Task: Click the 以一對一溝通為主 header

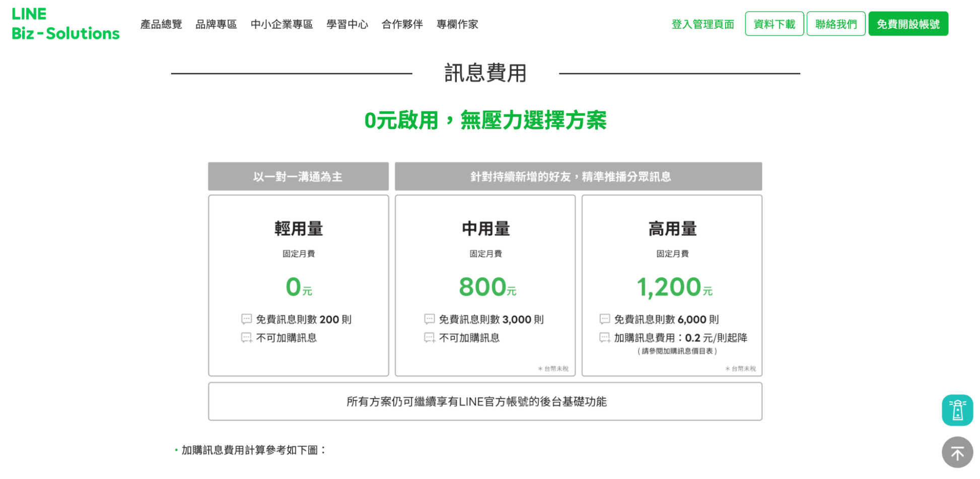Action: [298, 176]
